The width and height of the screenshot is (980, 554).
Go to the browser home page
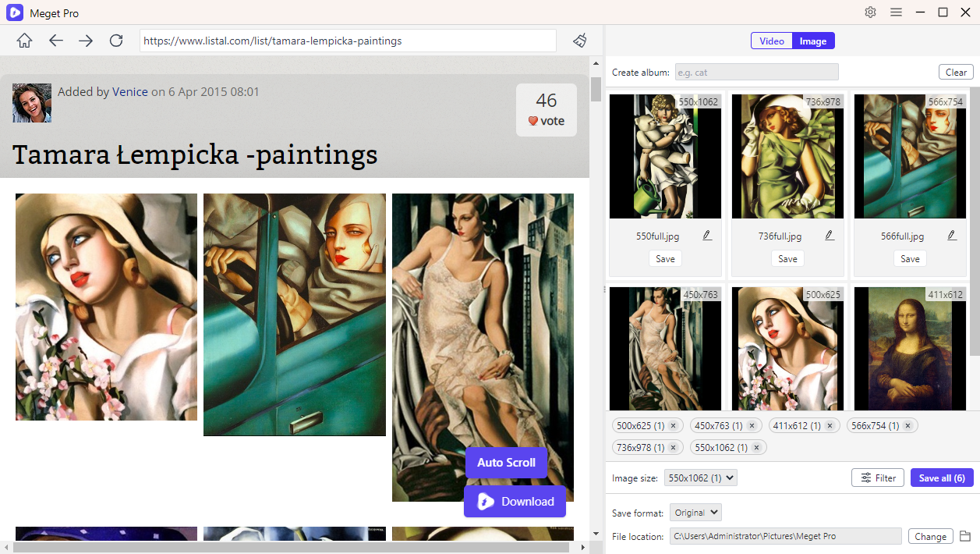click(24, 41)
